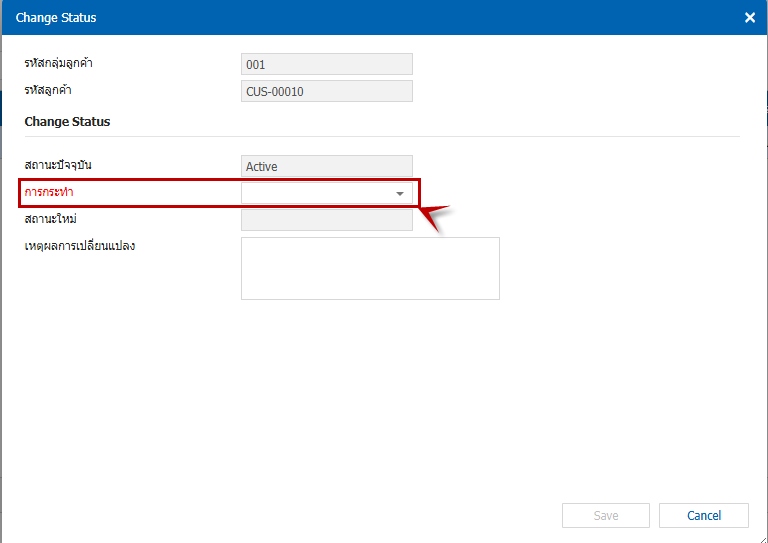The width and height of the screenshot is (768, 543).
Task: Click the สถานะใหม่ label
Action: pyautogui.click(x=50, y=218)
